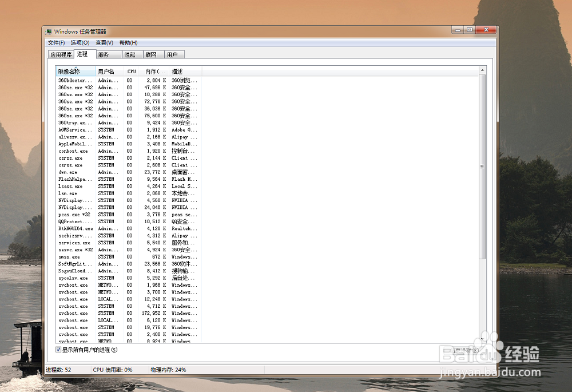
Task: Select the FlashHelpe... process
Action: tap(129, 179)
